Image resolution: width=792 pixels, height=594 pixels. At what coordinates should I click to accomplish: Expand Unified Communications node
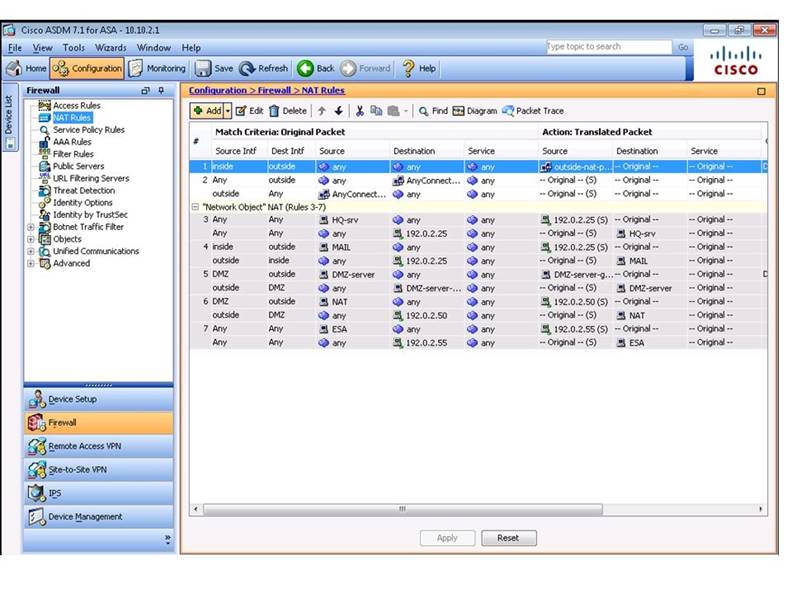coord(31,252)
